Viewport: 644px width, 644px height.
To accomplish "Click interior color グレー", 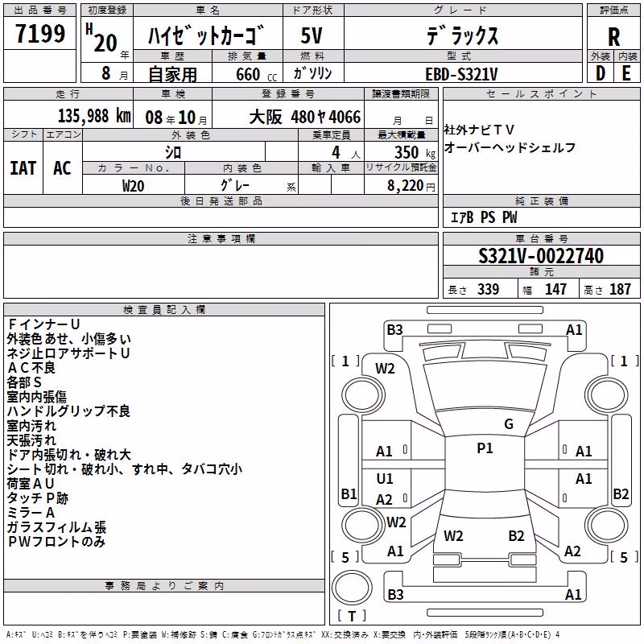I will [235, 185].
